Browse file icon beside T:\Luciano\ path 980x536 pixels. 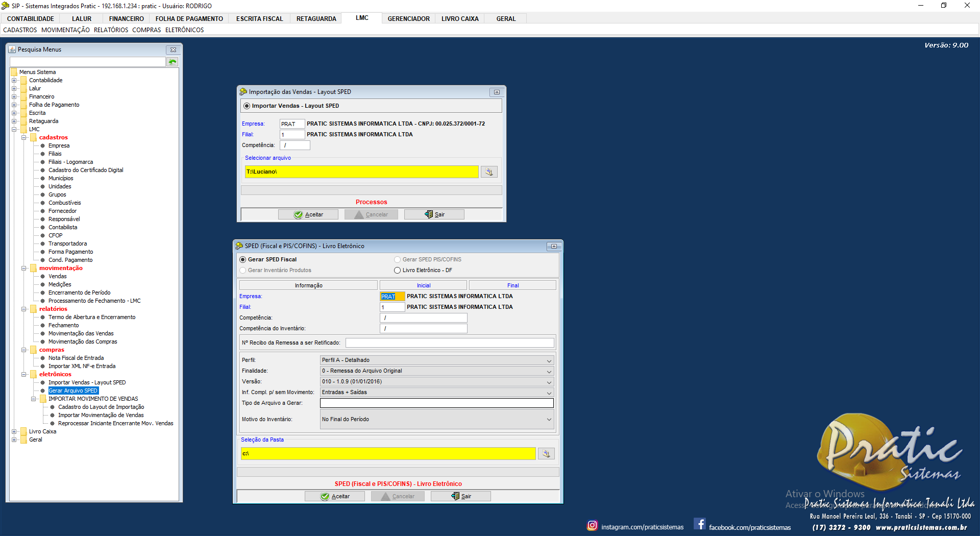(x=489, y=172)
